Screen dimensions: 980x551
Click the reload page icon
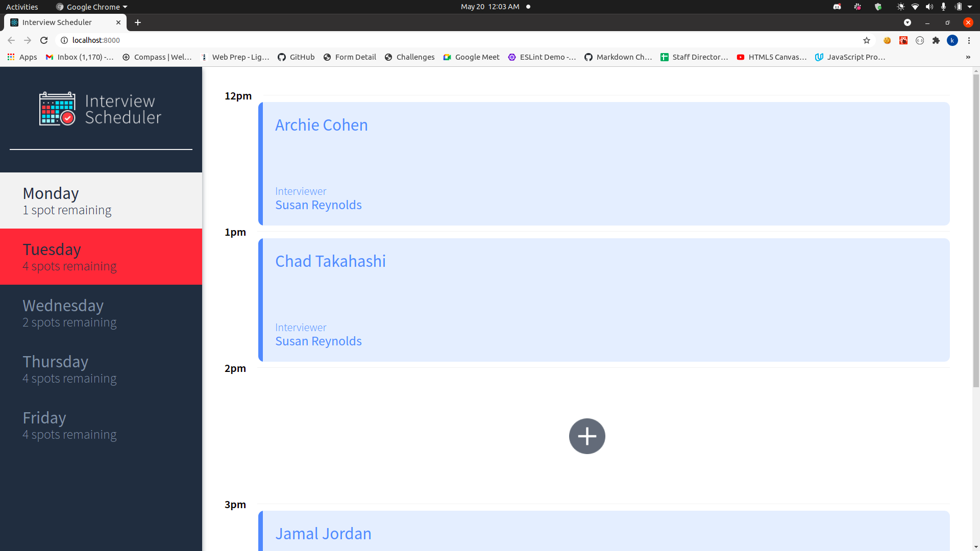(44, 40)
